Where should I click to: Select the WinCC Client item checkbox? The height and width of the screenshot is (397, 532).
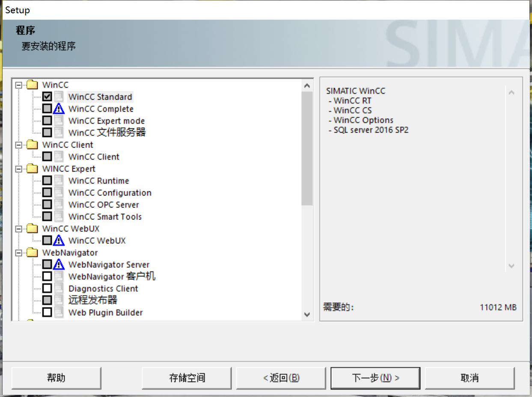tap(47, 157)
